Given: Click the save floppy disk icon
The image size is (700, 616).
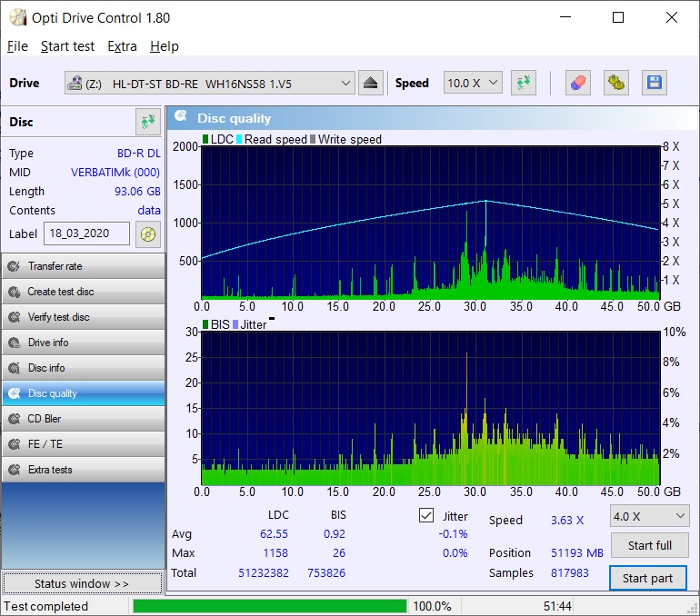Looking at the screenshot, I should (x=654, y=83).
